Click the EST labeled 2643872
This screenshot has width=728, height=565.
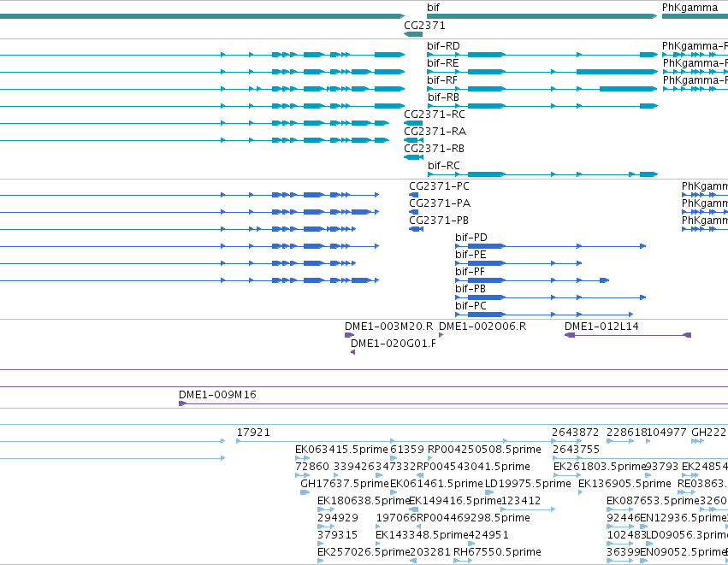pyautogui.click(x=575, y=433)
